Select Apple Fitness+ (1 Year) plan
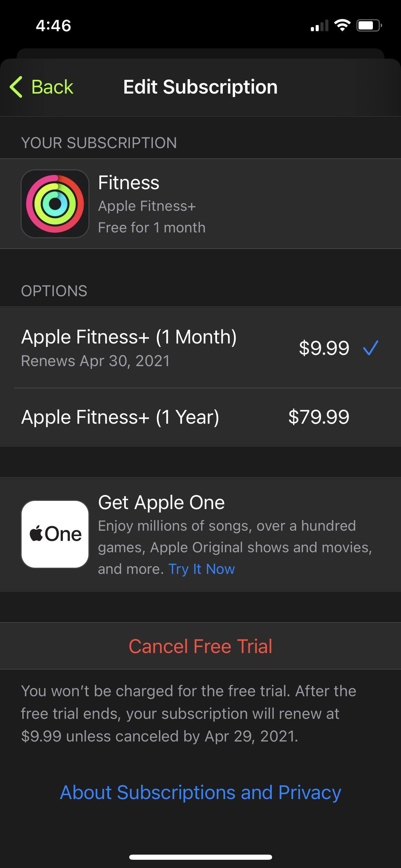Image resolution: width=401 pixels, height=868 pixels. click(120, 417)
